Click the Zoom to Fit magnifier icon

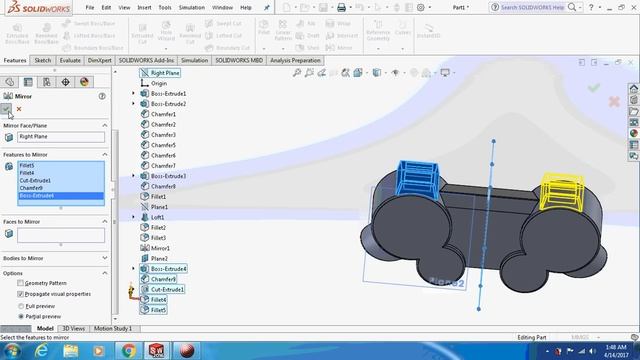297,73
